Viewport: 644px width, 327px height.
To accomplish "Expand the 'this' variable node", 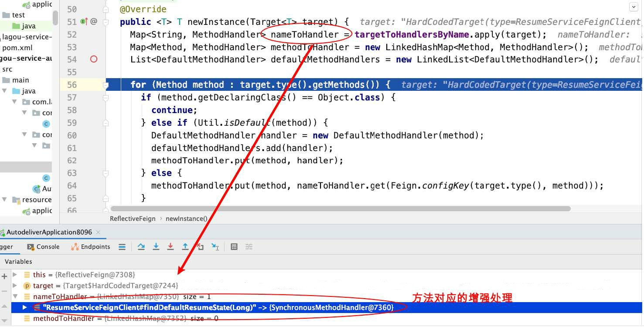I will pyautogui.click(x=15, y=275).
